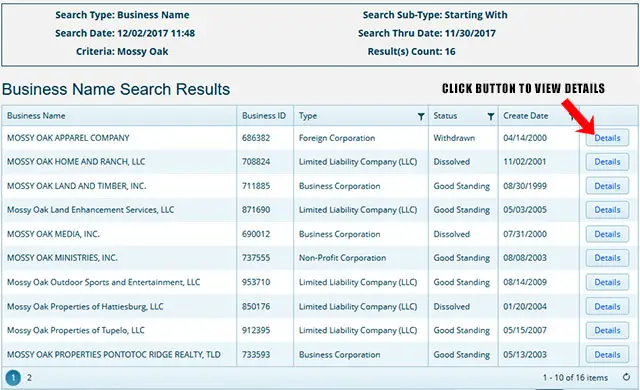Click create date 08/08/2003

pyautogui.click(x=525, y=258)
